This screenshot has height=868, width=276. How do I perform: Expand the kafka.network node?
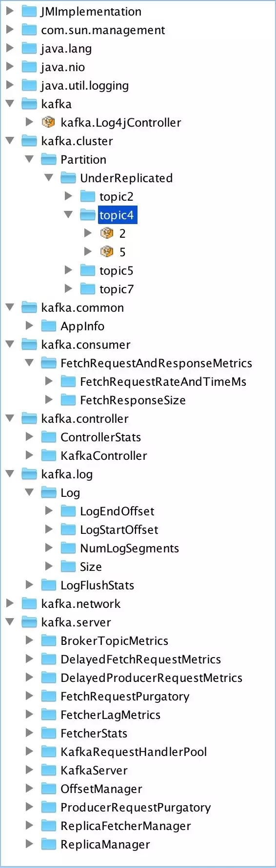tap(10, 604)
